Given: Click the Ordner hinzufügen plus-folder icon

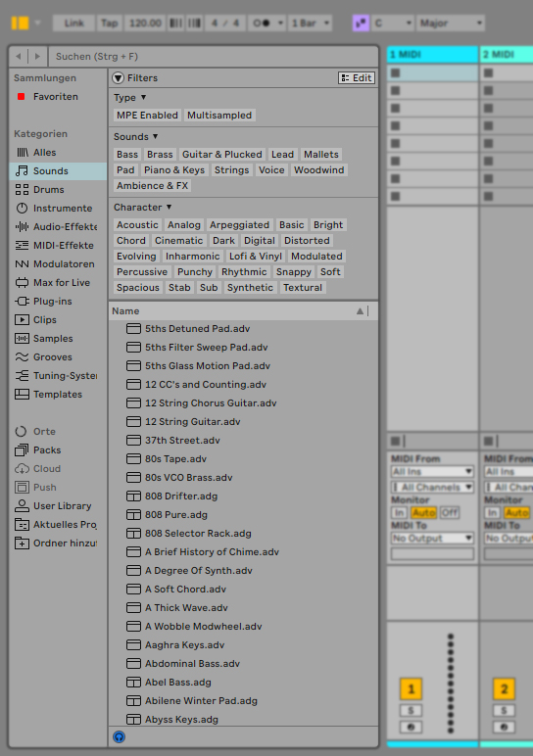Looking at the screenshot, I should point(22,543).
